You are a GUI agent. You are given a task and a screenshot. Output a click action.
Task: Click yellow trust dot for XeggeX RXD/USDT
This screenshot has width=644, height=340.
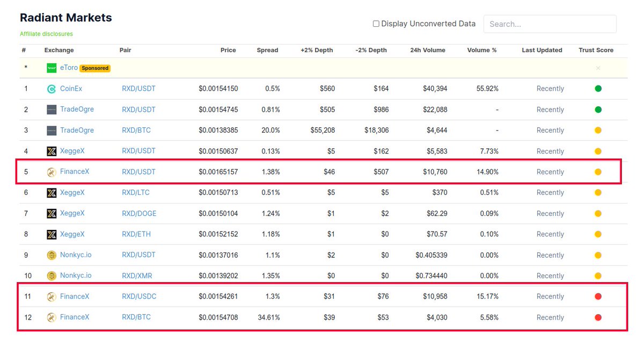coord(598,151)
